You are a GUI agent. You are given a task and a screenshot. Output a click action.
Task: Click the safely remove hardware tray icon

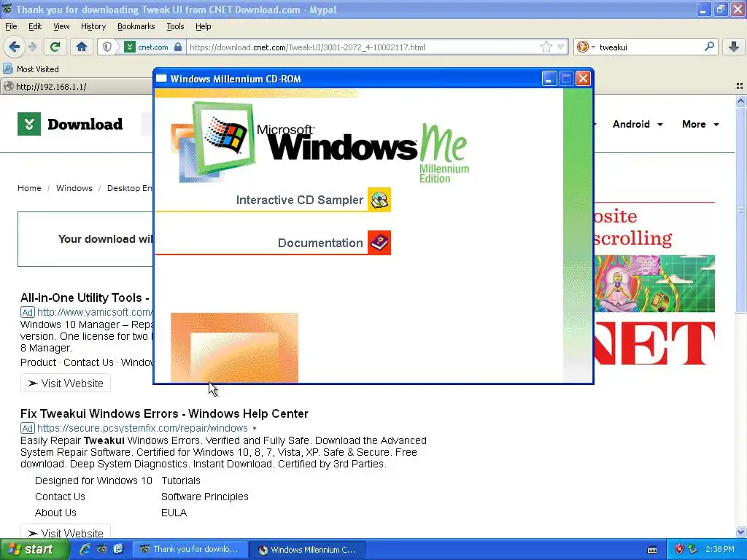pos(693,550)
